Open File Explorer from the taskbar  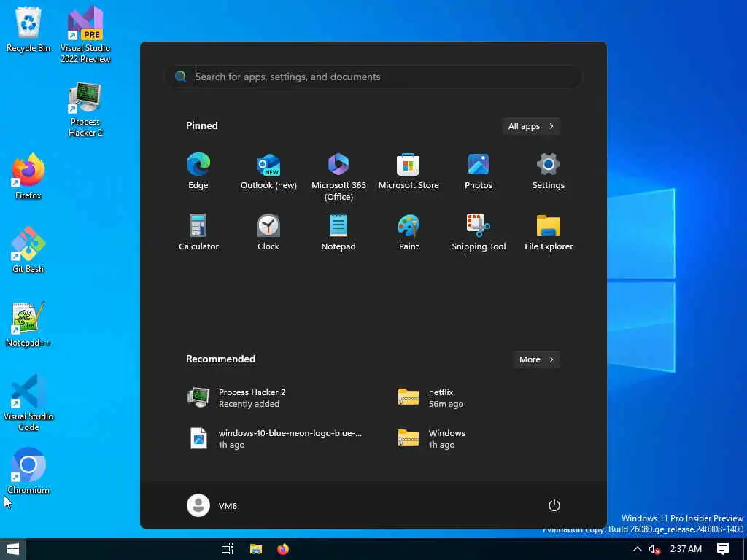pyautogui.click(x=256, y=549)
